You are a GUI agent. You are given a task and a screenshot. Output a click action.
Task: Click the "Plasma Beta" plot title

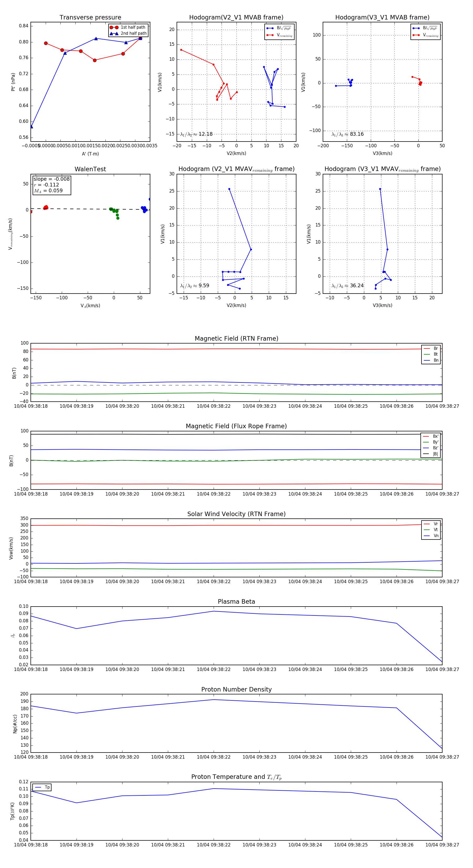point(236,602)
